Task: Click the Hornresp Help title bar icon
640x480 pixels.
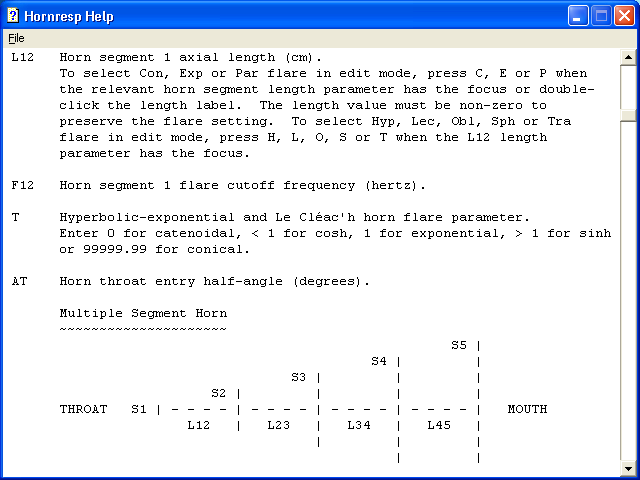Action: (x=13, y=16)
